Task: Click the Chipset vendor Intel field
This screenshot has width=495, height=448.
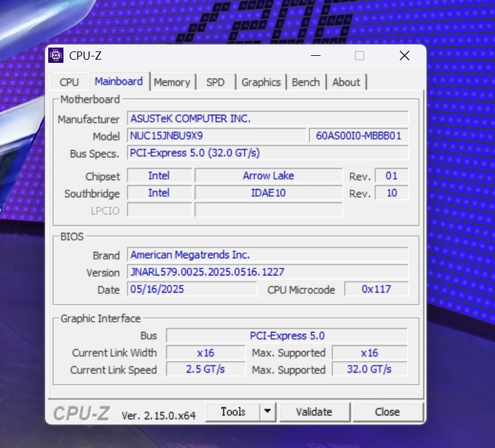Action: point(159,176)
